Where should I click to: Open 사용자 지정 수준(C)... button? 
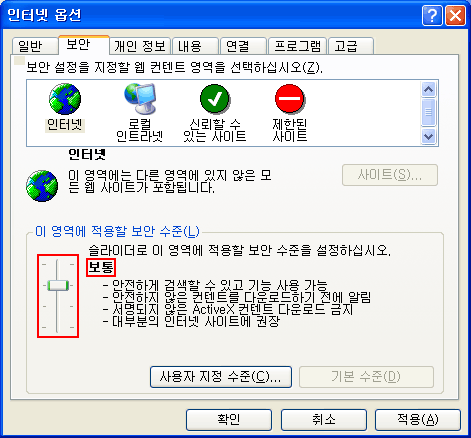pyautogui.click(x=221, y=377)
